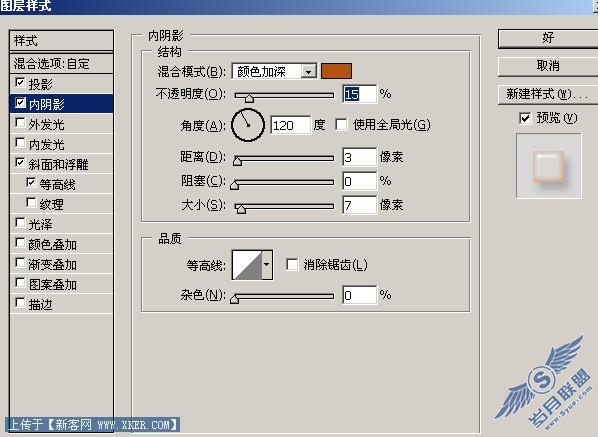Click the 杂色 noise slider handle
Image resolution: width=598 pixels, height=437 pixels.
pyautogui.click(x=235, y=299)
